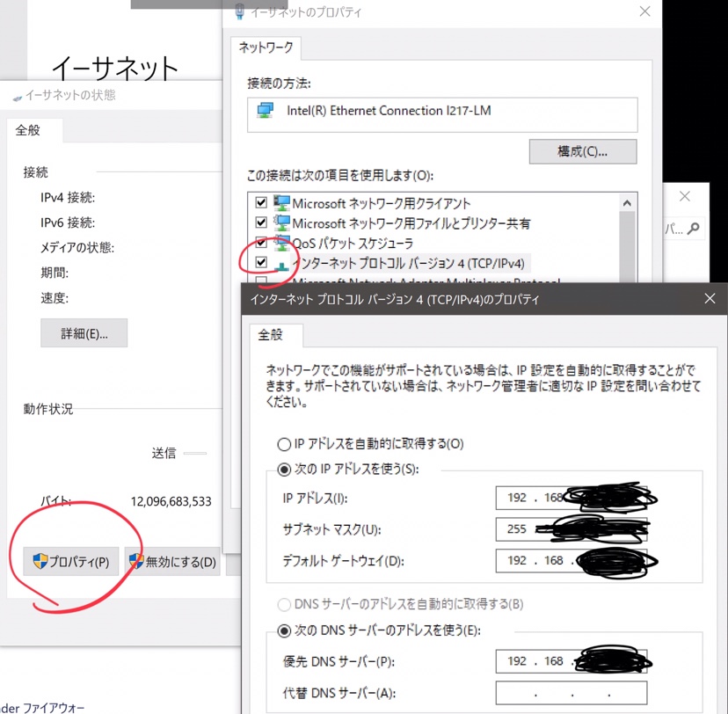Screen dimensions: 728x714
Task: Click the 優先 DNS サーバー input field
Action: (571, 661)
